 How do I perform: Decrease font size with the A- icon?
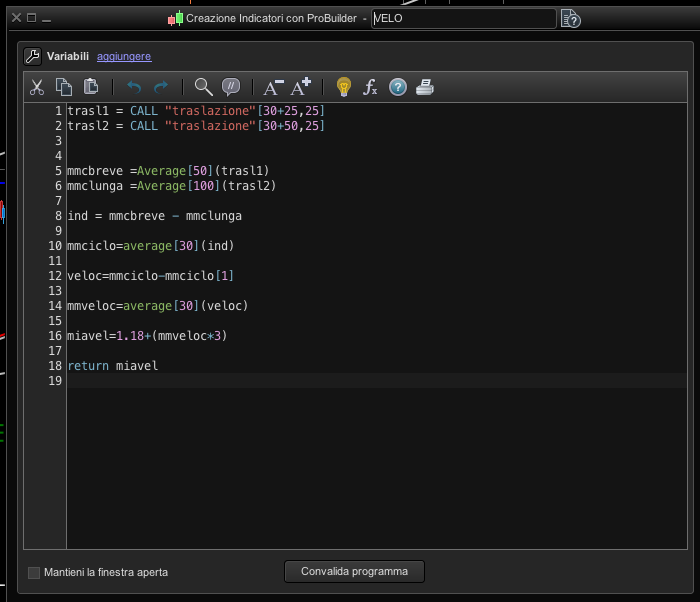point(273,87)
